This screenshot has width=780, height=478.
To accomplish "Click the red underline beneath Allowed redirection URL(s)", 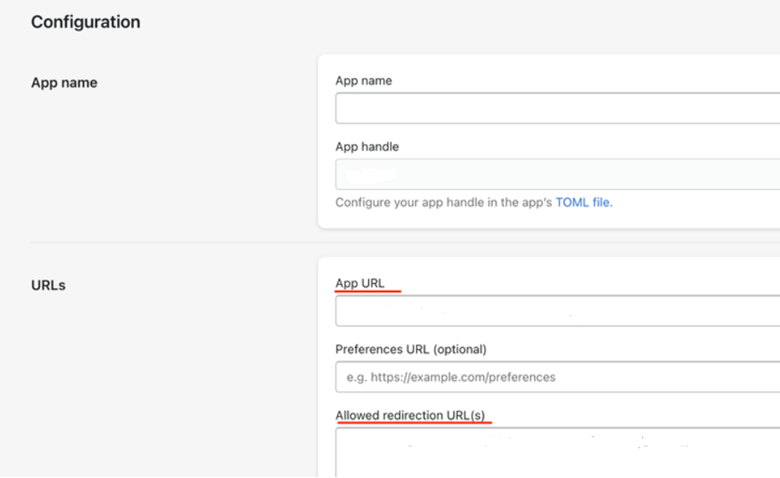I will tap(414, 423).
